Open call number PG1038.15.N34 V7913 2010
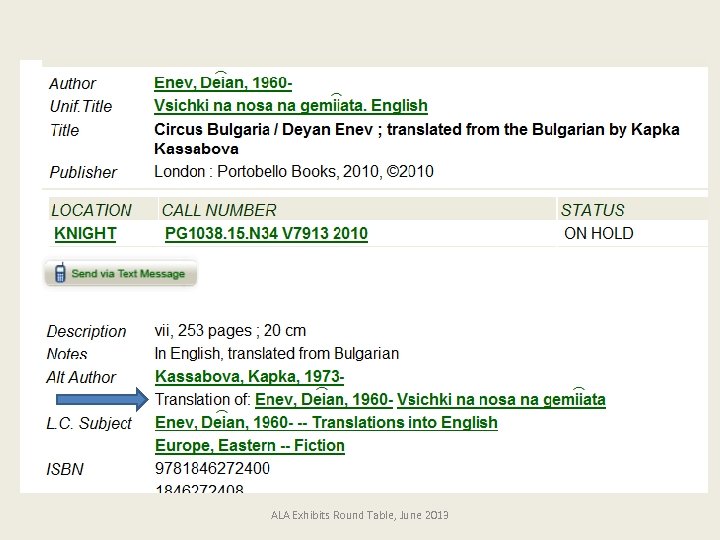 (266, 234)
